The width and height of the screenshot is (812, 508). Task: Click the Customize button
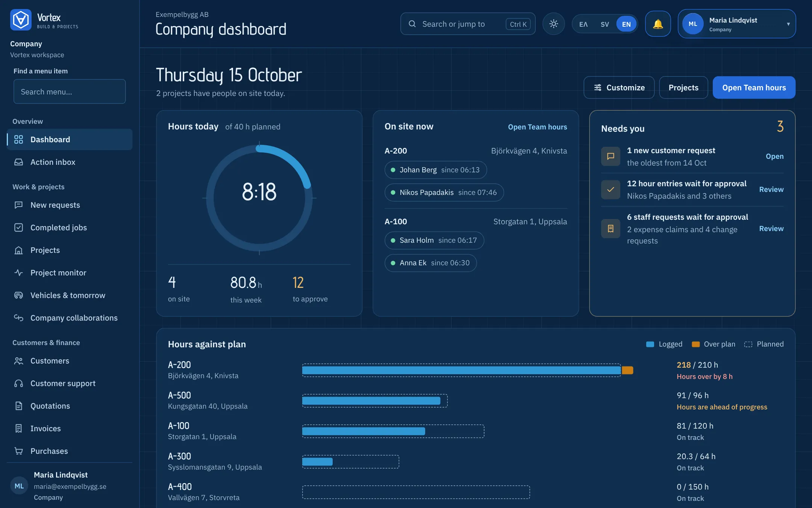[x=619, y=87]
